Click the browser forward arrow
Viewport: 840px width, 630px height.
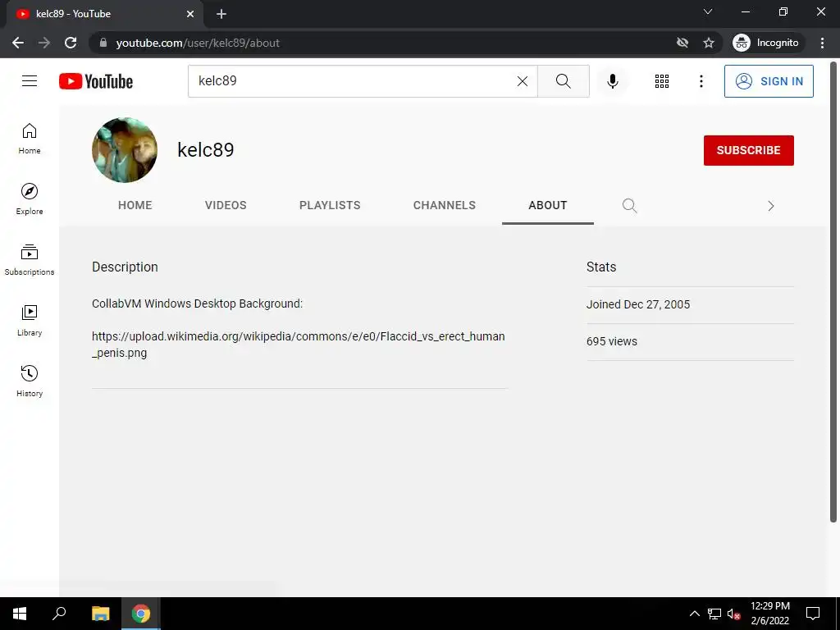[x=44, y=43]
